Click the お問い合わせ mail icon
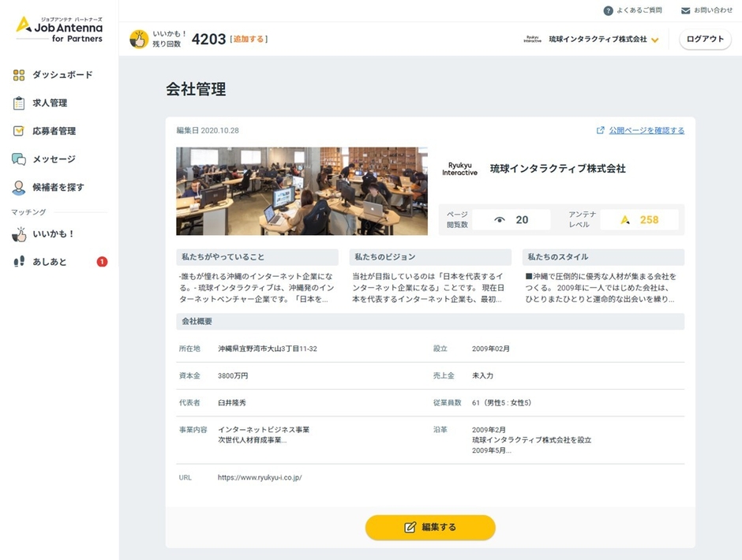 click(x=684, y=10)
